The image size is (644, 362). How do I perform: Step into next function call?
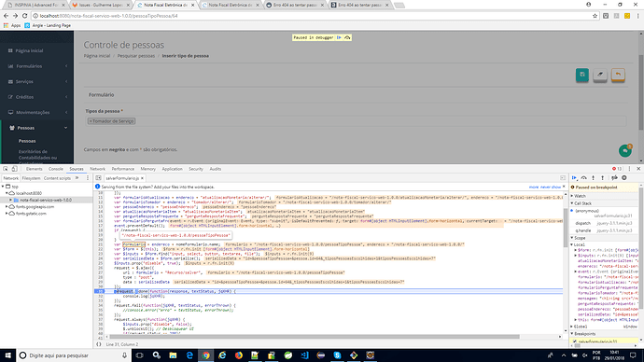pyautogui.click(x=593, y=178)
